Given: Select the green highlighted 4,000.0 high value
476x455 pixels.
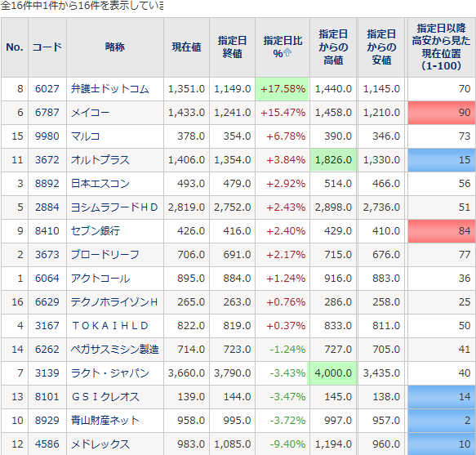Looking at the screenshot, I should point(333,373).
